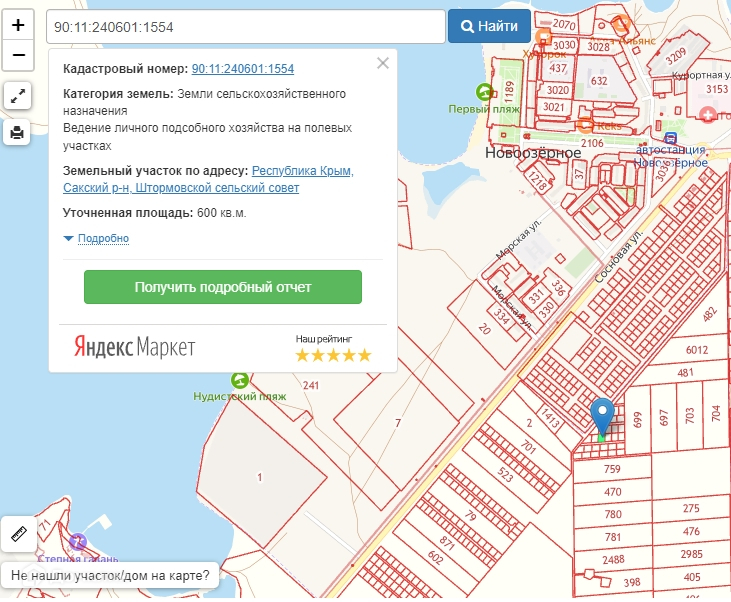Select parcel number 3021
The image size is (731, 602).
click(x=554, y=107)
